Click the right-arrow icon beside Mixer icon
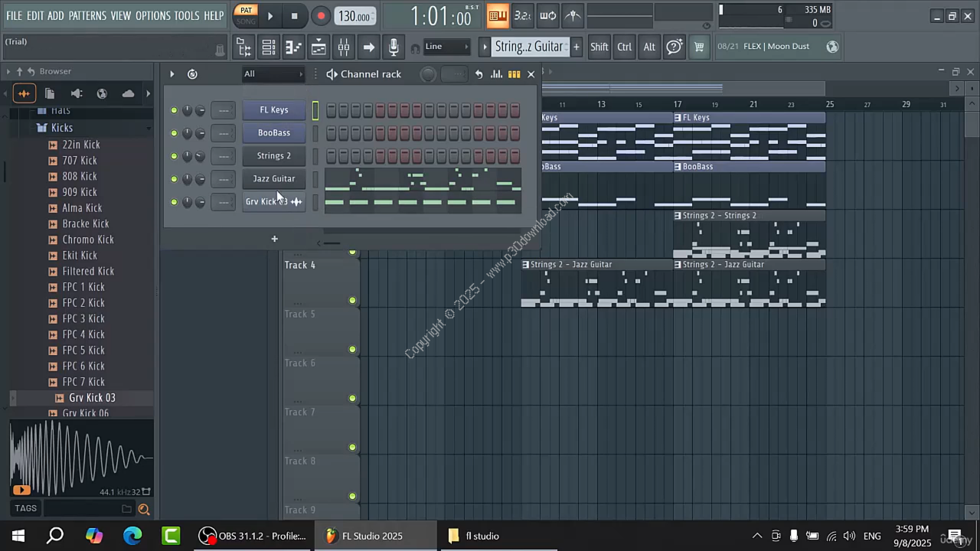This screenshot has height=551, width=980. (368, 47)
